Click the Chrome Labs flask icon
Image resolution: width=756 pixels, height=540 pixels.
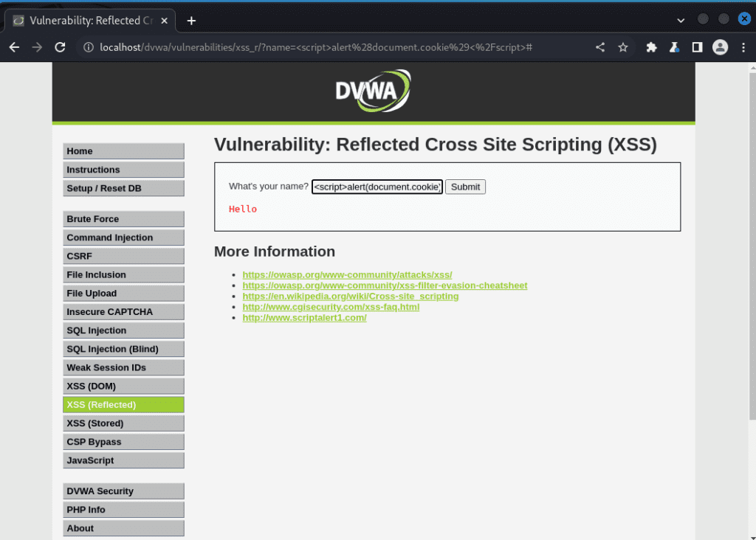(x=674, y=47)
